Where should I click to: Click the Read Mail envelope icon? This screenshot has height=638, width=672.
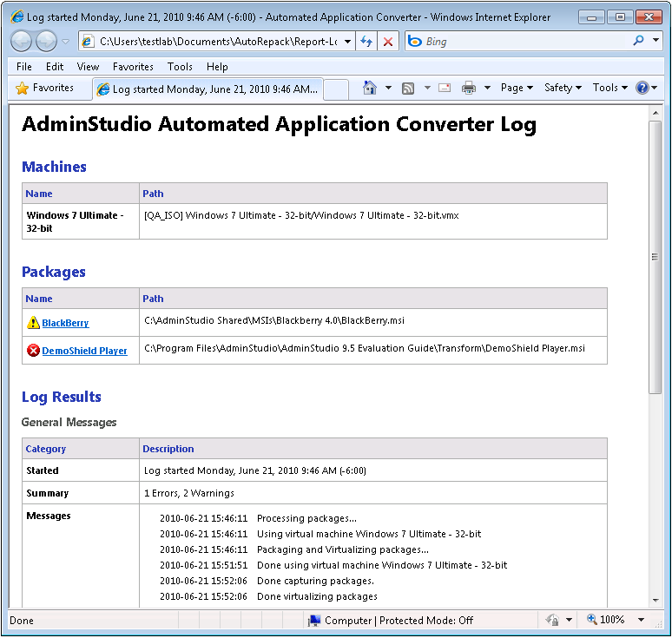point(445,88)
